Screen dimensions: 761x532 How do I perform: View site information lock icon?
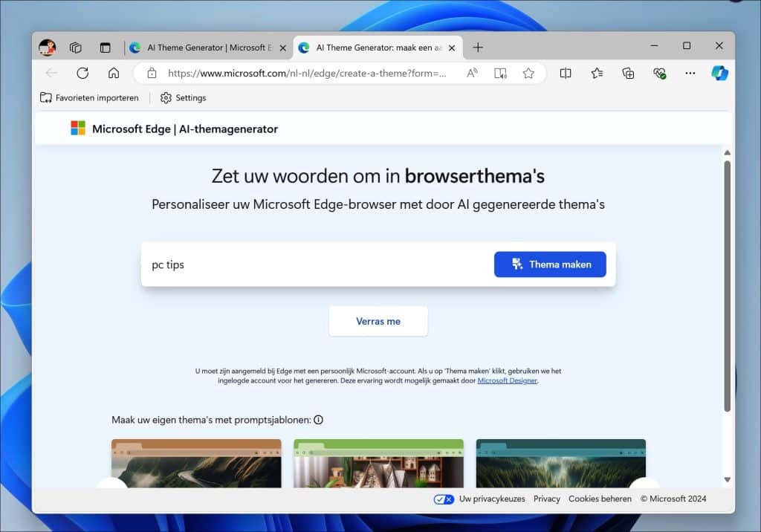(152, 74)
